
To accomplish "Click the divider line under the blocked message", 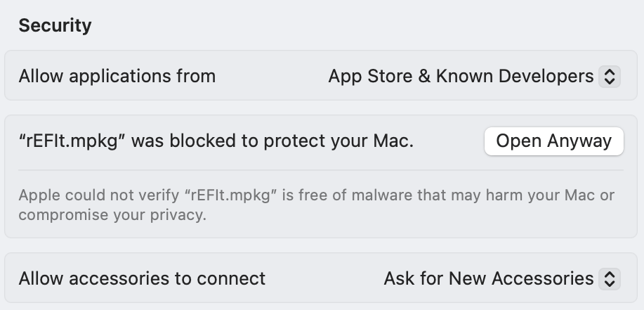I will tap(320, 169).
